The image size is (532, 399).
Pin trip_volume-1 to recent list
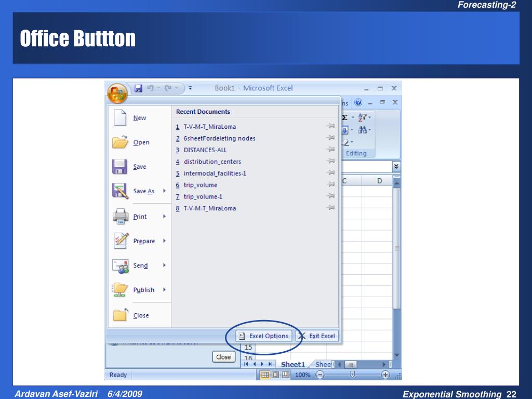tap(331, 196)
